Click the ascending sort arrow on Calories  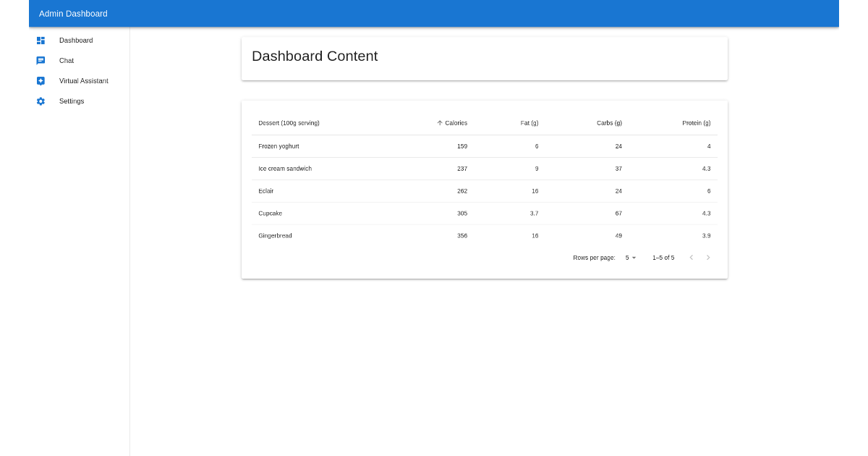439,122
